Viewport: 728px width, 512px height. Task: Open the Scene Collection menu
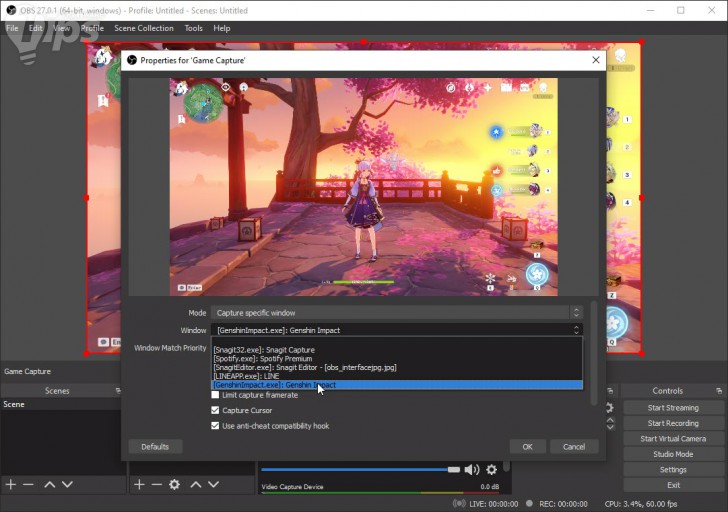[144, 28]
